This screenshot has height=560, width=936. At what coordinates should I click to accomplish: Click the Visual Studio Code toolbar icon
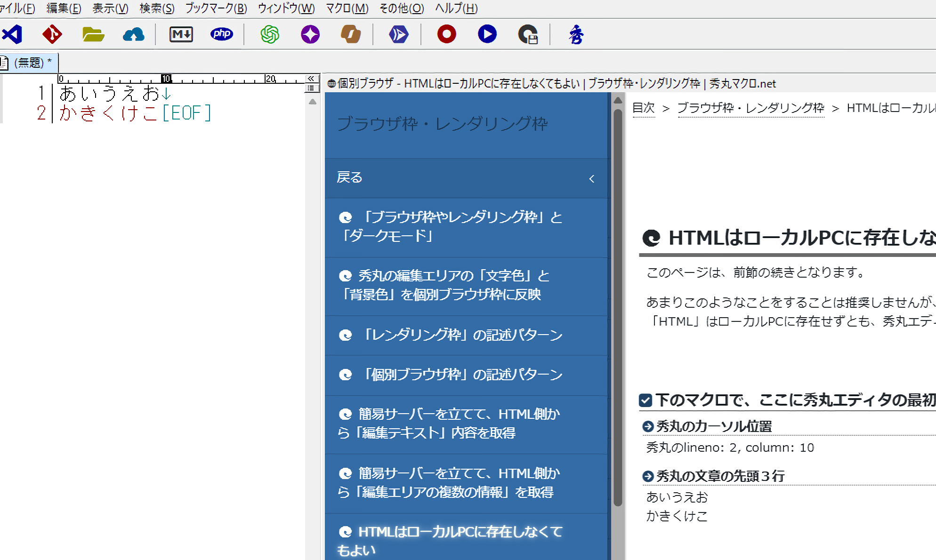(12, 34)
